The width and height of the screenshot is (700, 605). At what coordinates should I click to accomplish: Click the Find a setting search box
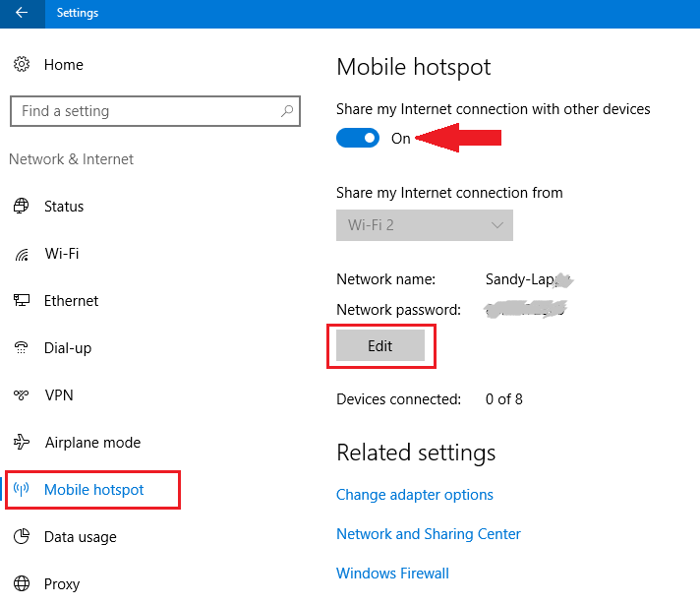pyautogui.click(x=143, y=111)
